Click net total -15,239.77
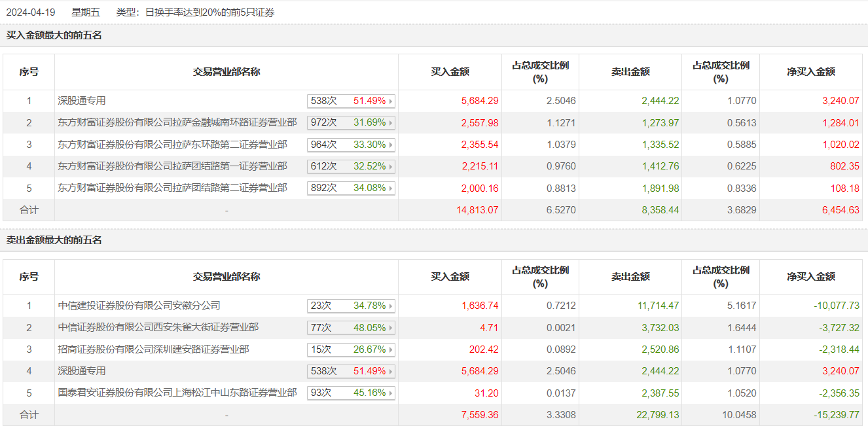 pyautogui.click(x=837, y=415)
